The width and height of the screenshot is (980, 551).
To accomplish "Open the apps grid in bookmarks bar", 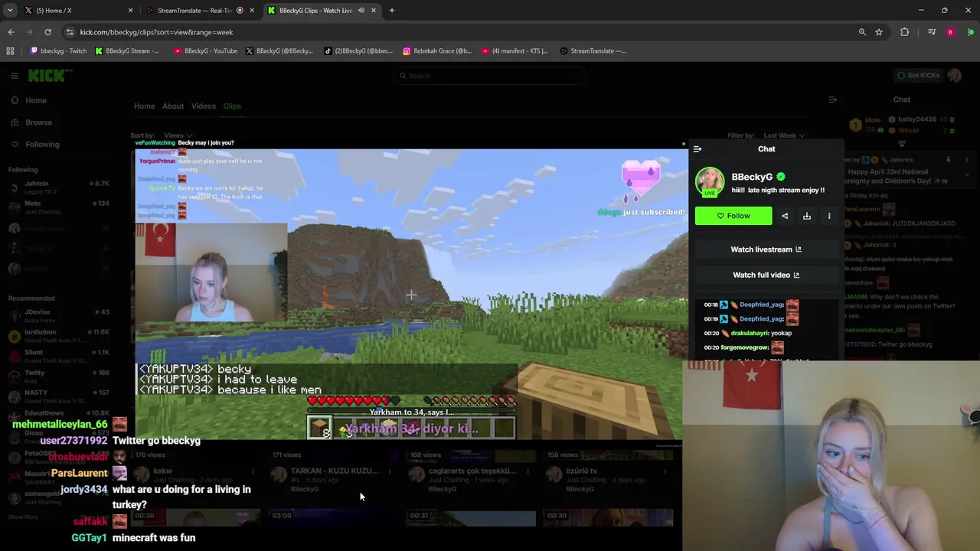I will [10, 51].
